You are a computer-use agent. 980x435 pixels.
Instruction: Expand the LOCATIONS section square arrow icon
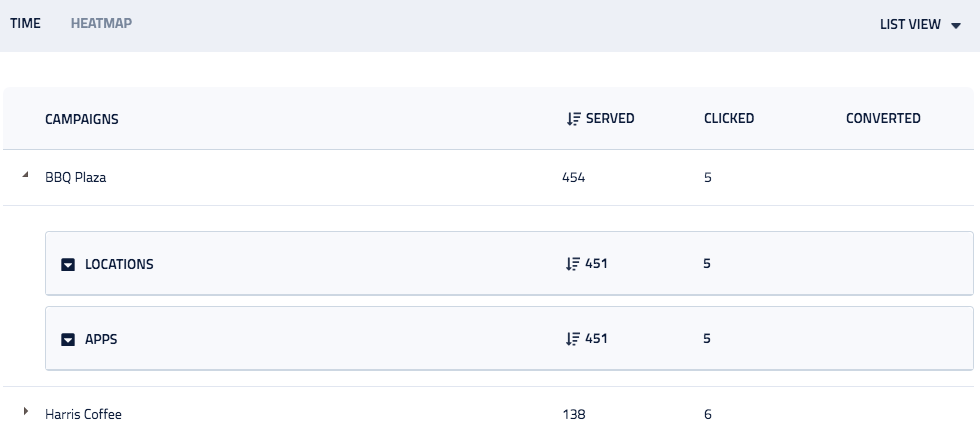(x=68, y=264)
